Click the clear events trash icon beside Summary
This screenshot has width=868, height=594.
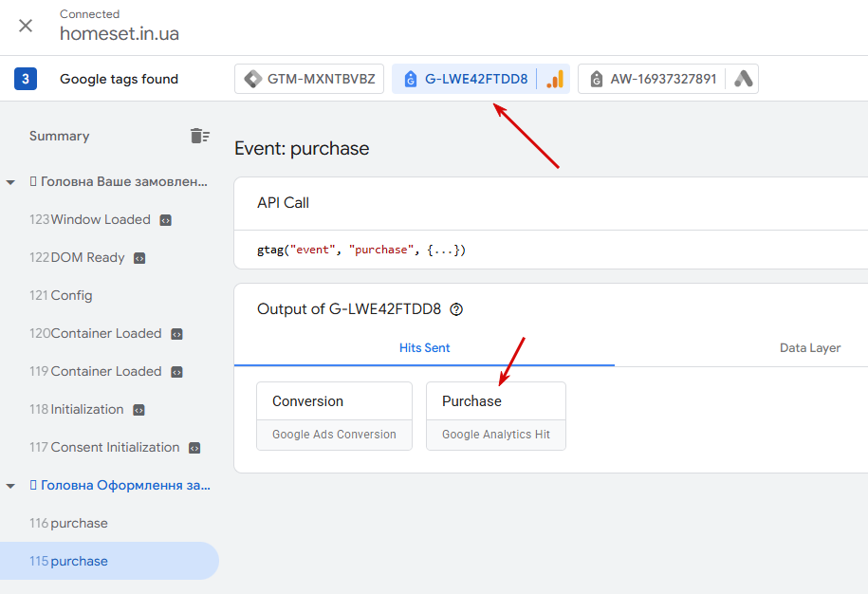(199, 136)
